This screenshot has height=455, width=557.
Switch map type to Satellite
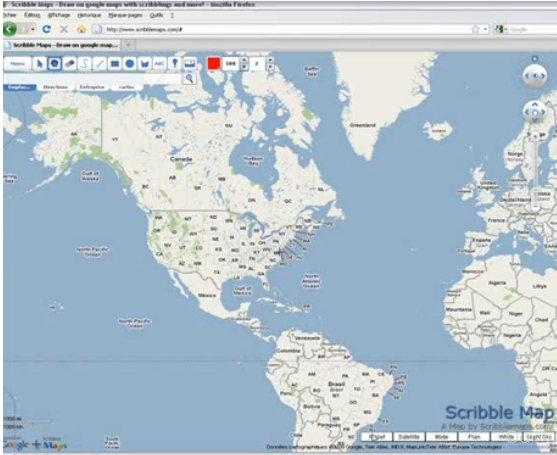click(409, 437)
